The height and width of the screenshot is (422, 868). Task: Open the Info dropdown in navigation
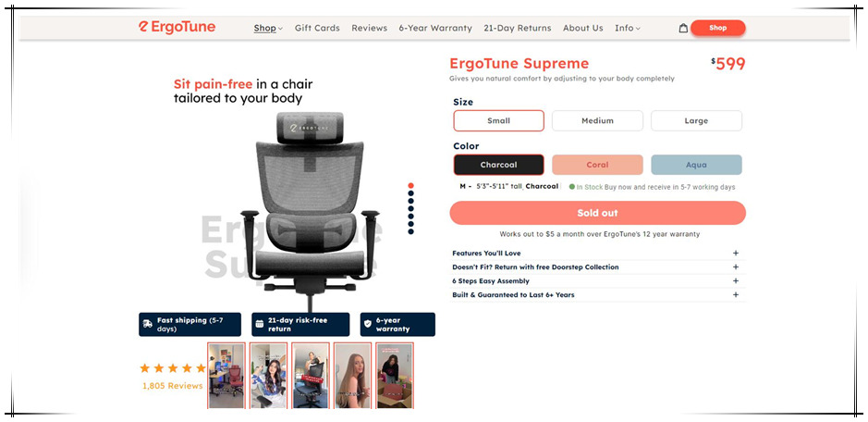[627, 28]
